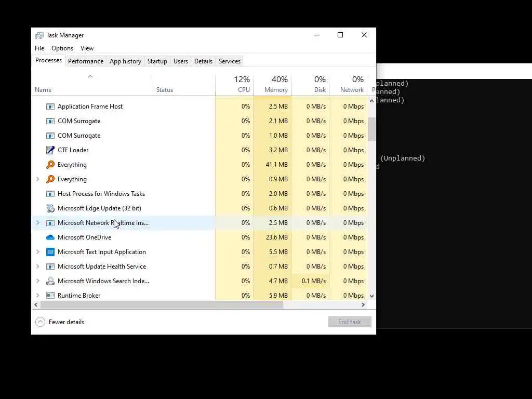Expand the Microsoft Network Realtime Inspection row

coord(37,223)
